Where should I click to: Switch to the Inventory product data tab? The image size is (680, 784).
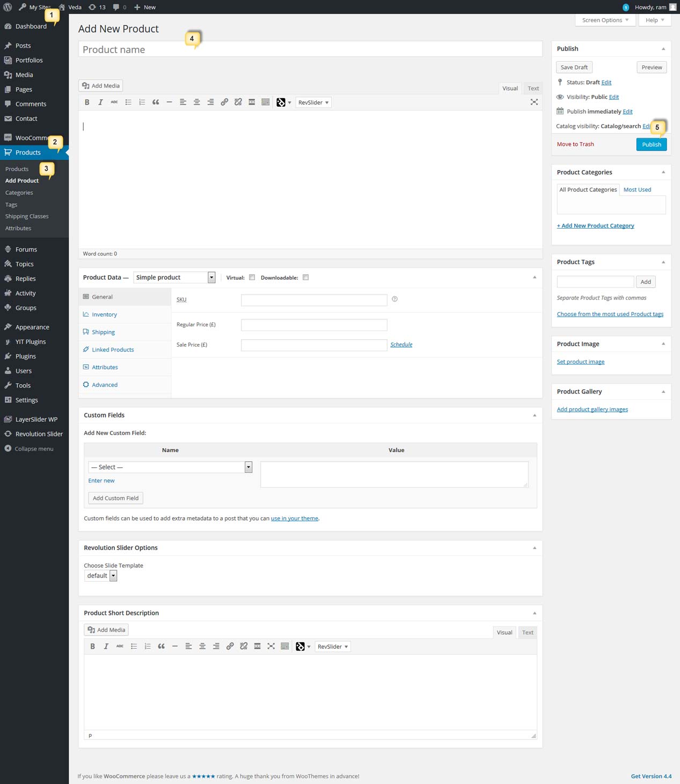click(x=104, y=315)
